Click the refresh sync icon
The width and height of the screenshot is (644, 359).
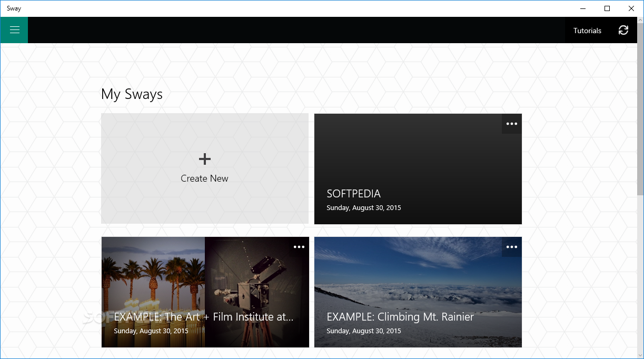click(x=623, y=30)
